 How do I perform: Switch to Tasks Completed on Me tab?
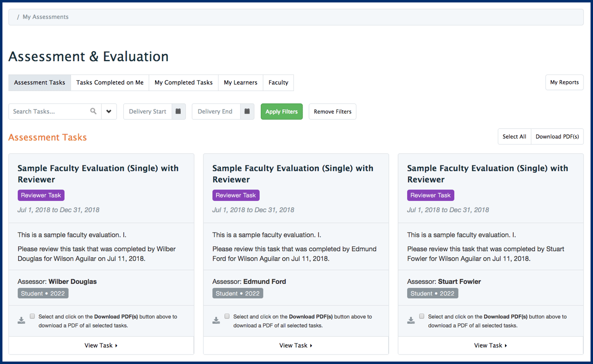click(x=110, y=82)
